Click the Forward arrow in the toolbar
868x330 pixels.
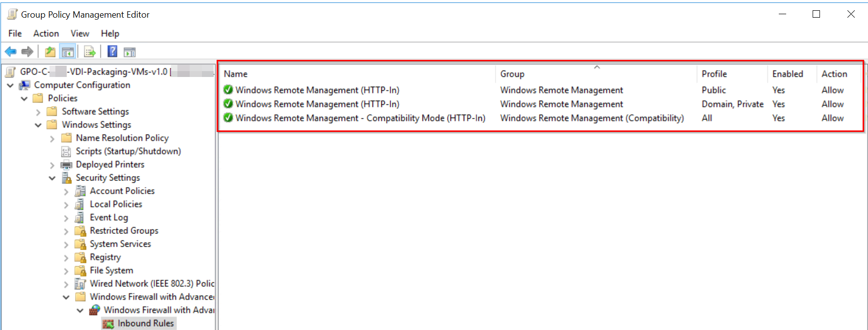pos(27,51)
